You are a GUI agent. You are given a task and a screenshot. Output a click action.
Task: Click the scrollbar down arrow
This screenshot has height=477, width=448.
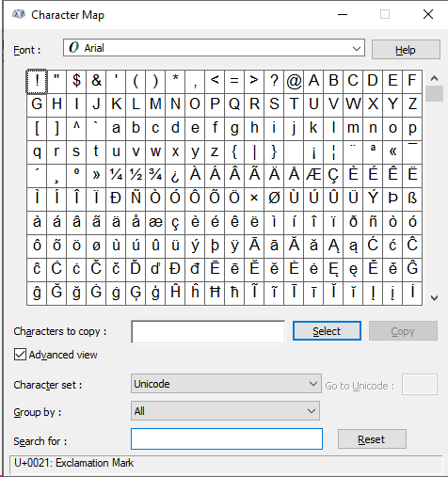point(434,298)
